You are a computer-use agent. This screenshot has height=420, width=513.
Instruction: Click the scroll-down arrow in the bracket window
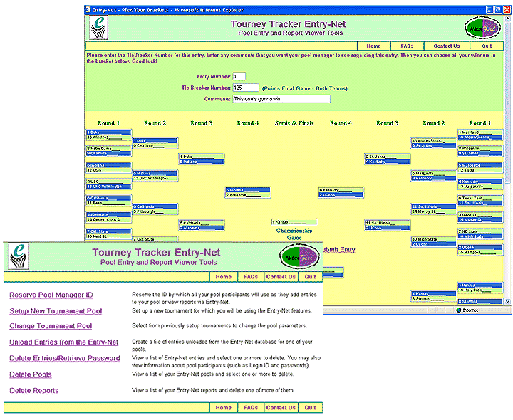click(507, 301)
